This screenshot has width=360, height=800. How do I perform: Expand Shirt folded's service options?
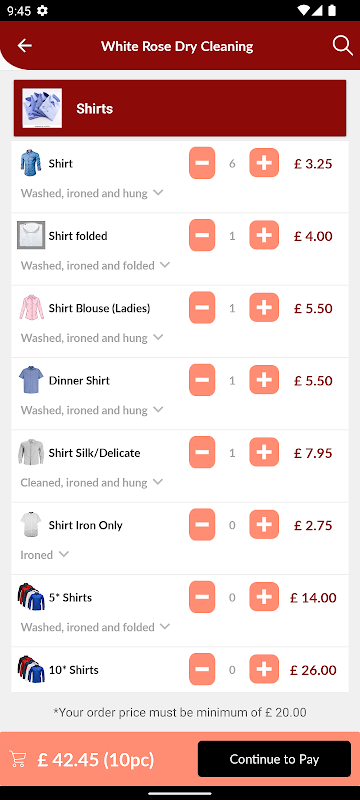pos(95,266)
